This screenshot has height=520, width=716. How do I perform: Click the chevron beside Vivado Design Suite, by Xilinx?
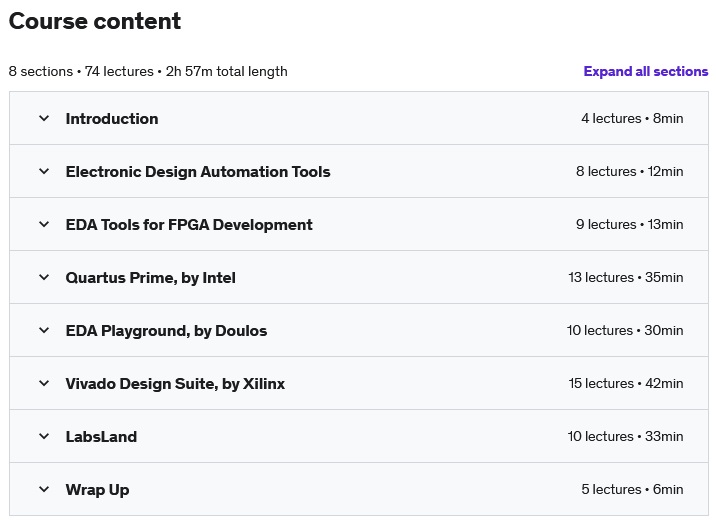(44, 383)
